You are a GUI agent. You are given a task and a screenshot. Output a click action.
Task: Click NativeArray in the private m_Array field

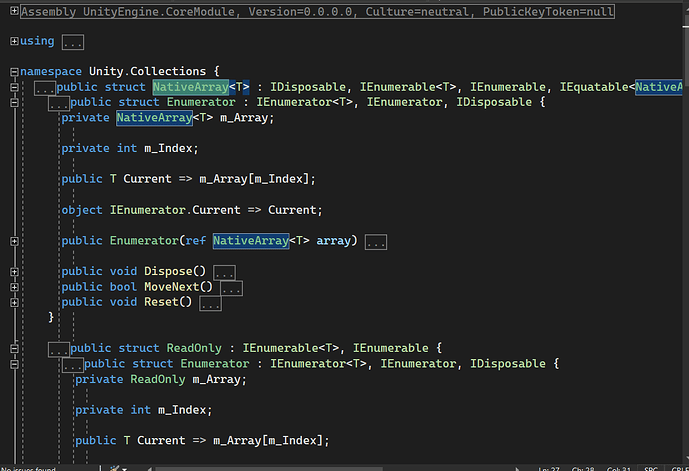(x=154, y=118)
